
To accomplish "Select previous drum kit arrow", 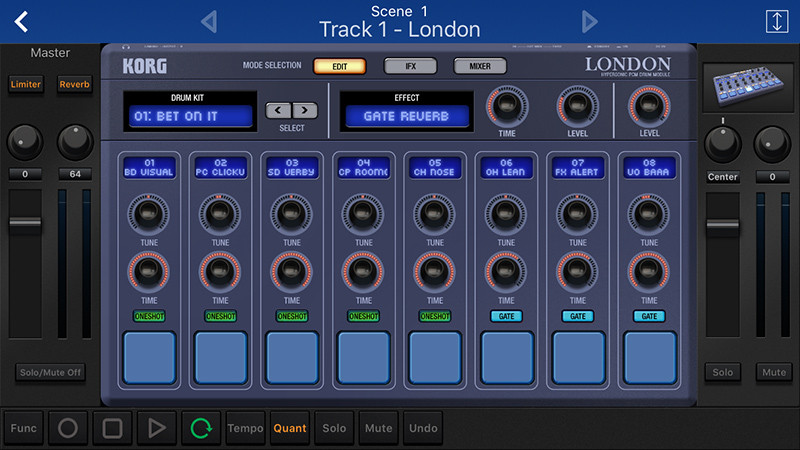I will [x=278, y=110].
